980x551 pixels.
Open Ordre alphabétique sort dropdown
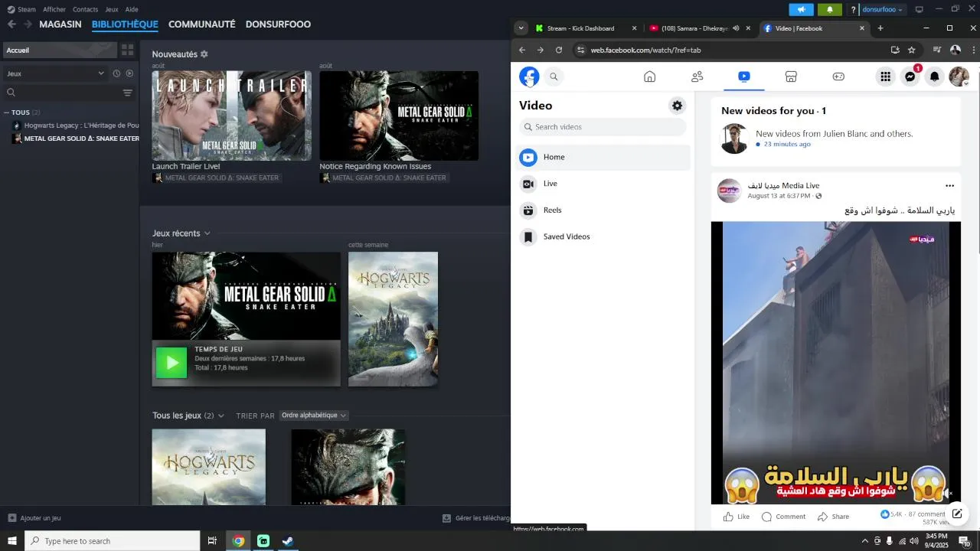coord(314,416)
